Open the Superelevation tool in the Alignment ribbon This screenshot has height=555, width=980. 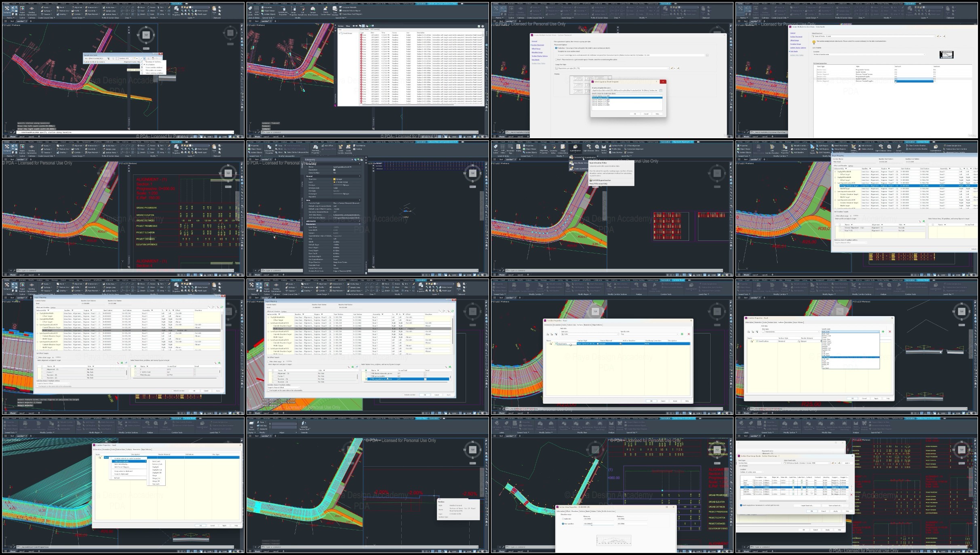pos(575,148)
